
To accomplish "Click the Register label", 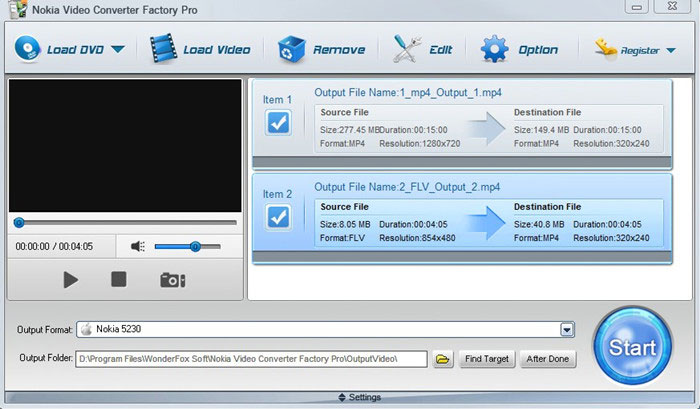I will (640, 51).
